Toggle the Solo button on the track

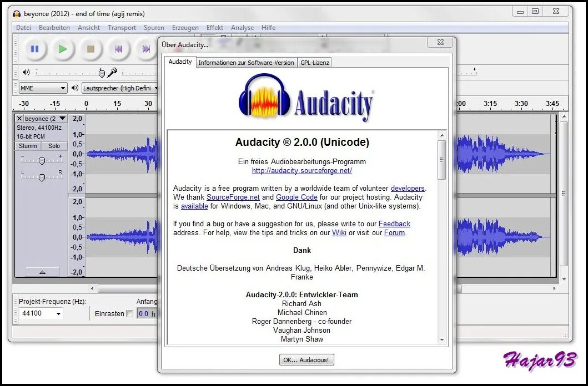[x=54, y=146]
